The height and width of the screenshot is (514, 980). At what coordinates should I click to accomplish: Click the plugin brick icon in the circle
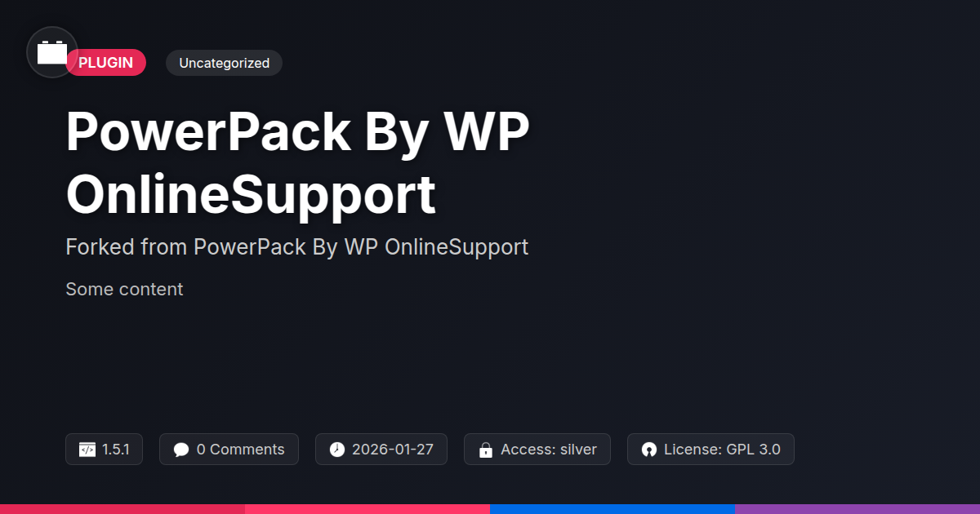click(x=52, y=52)
